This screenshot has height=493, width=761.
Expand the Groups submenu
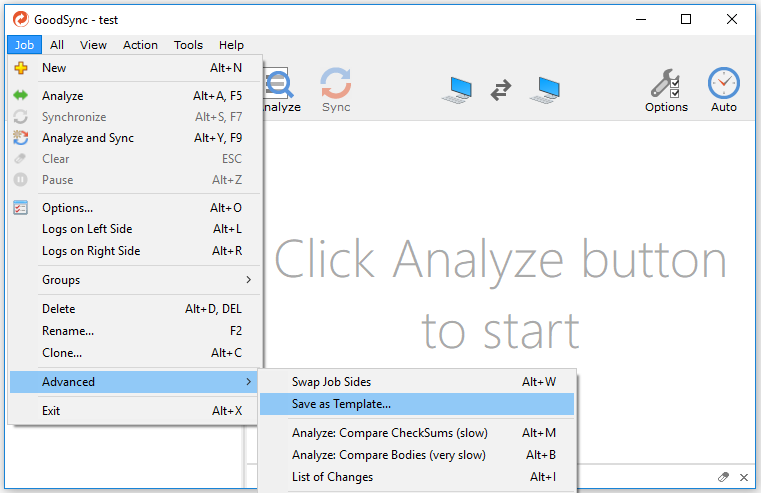135,280
